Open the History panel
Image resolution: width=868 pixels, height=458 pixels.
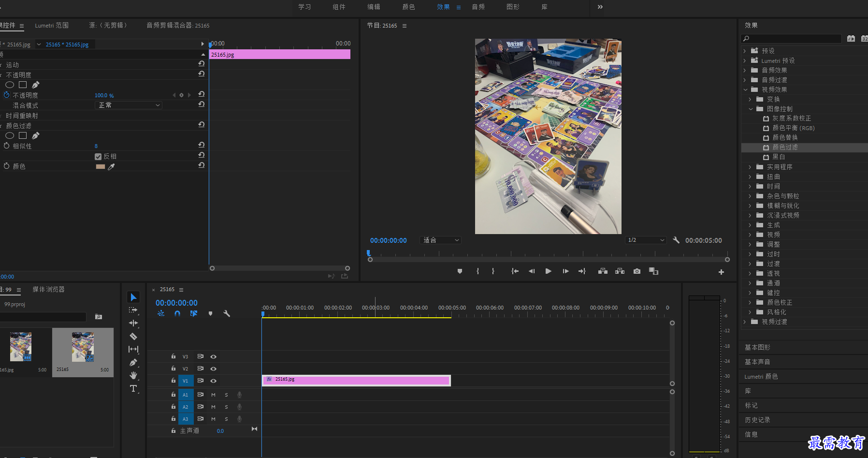click(757, 420)
